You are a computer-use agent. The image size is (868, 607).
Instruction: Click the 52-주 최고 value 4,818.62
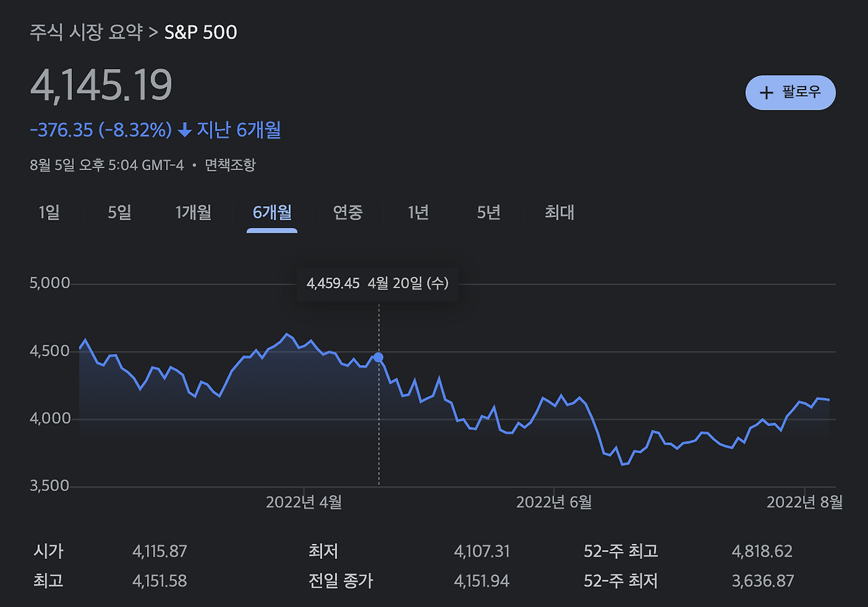tap(762, 551)
